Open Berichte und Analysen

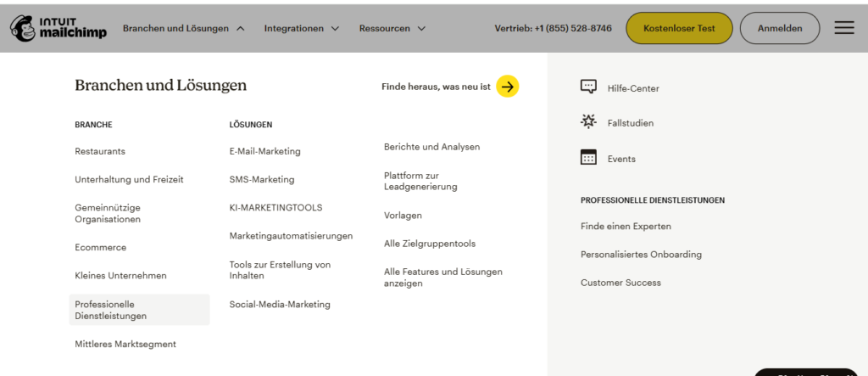click(x=431, y=147)
